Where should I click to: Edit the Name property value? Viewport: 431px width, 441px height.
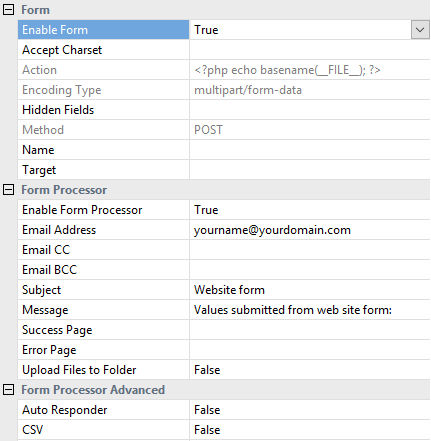310,150
